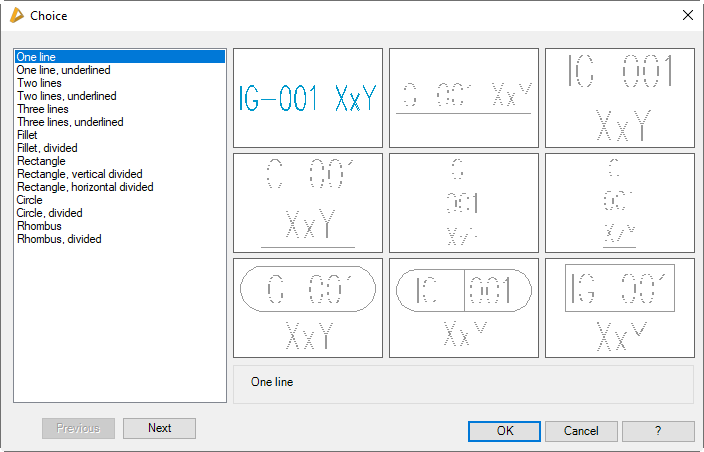Choose the Three lines, underlined preview
The height and width of the screenshot is (452, 704).
pyautogui.click(x=619, y=202)
